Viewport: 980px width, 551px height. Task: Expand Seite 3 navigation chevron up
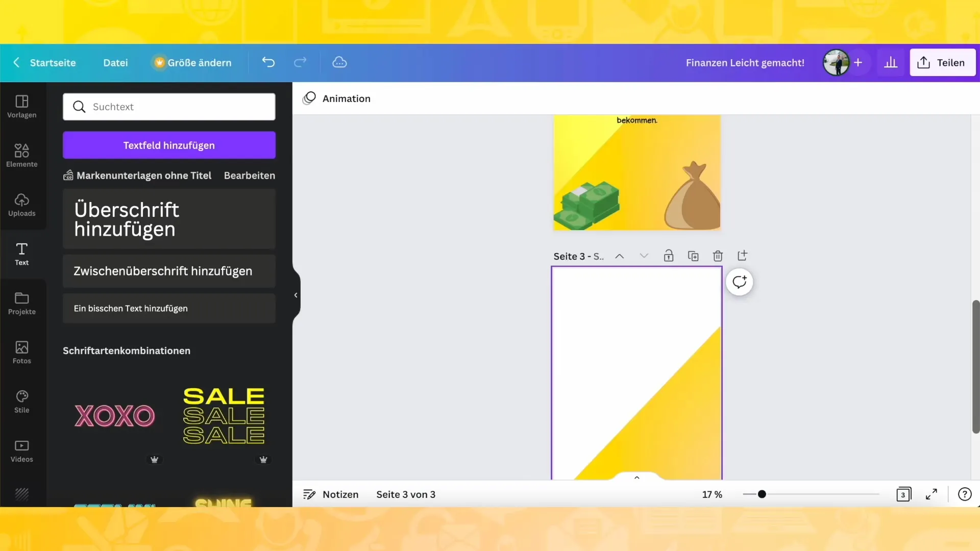click(619, 256)
